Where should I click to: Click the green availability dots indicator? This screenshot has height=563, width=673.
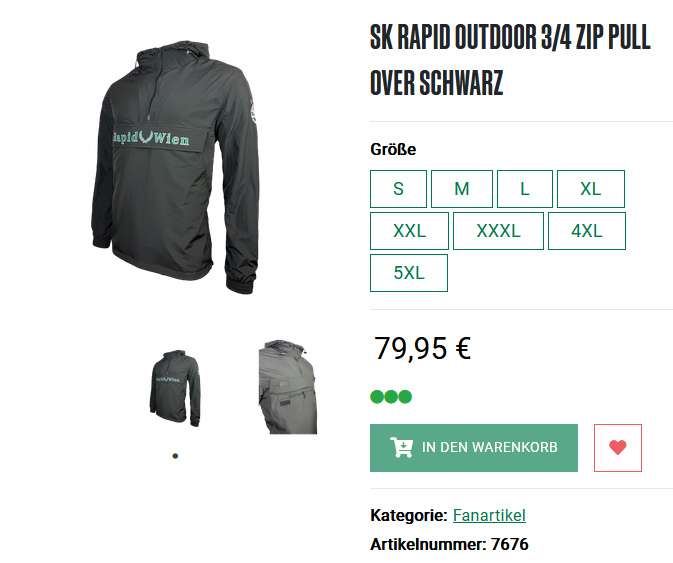pyautogui.click(x=391, y=397)
